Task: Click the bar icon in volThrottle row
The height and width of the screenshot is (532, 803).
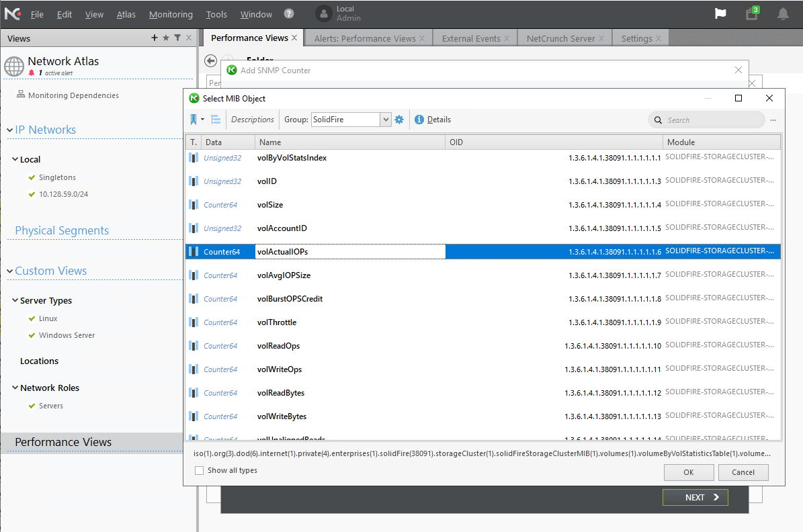Action: click(194, 322)
